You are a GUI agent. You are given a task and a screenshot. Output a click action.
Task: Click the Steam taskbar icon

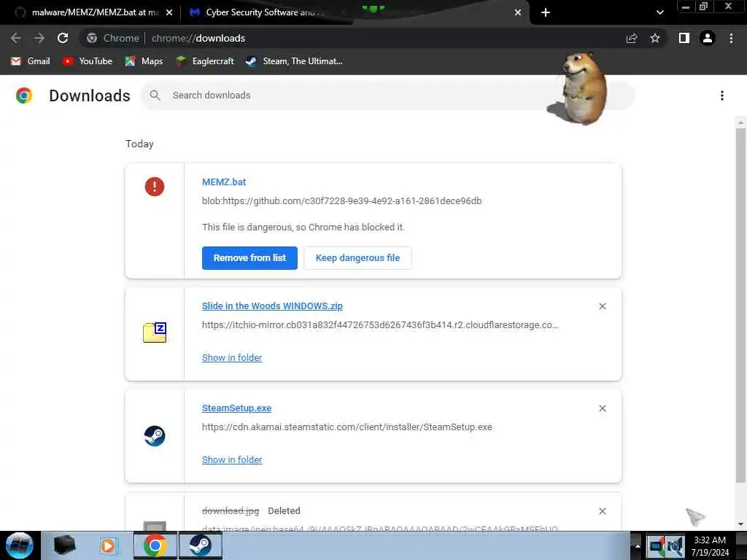[x=200, y=545]
